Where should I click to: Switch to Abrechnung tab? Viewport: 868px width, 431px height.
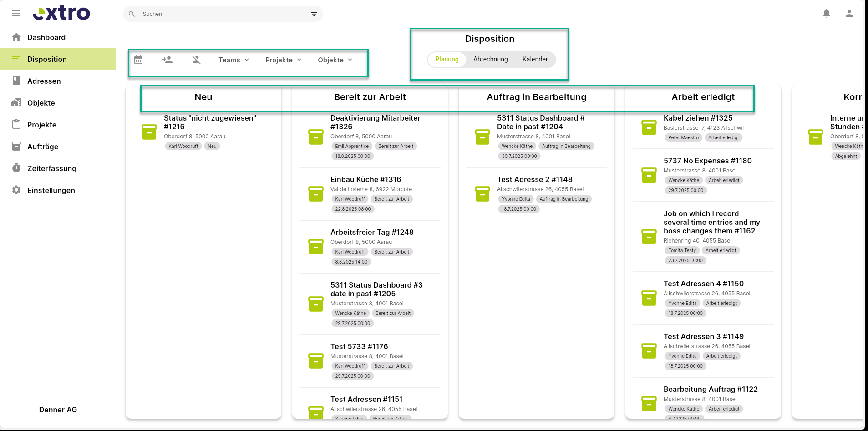pos(490,59)
